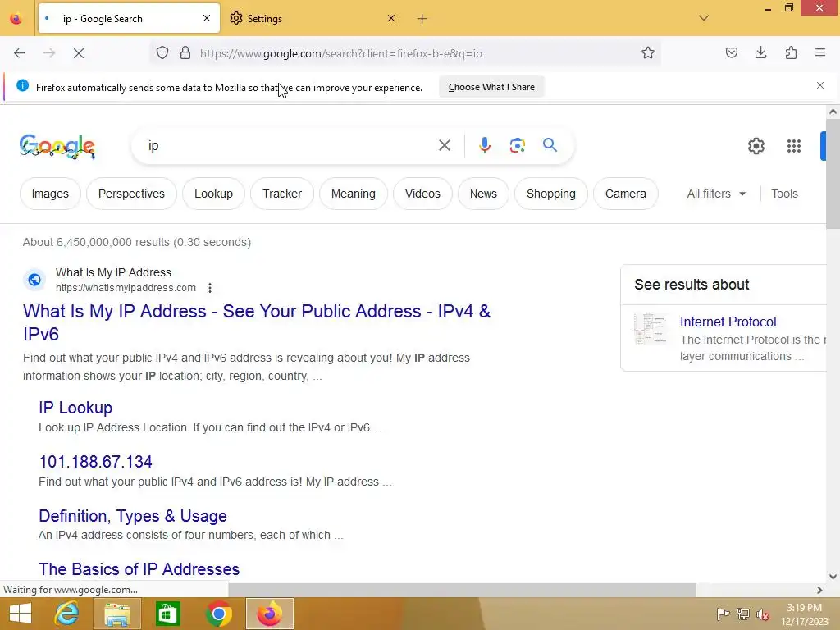The width and height of the screenshot is (840, 630).
Task: Open the Downloads panel
Action: pyautogui.click(x=760, y=52)
